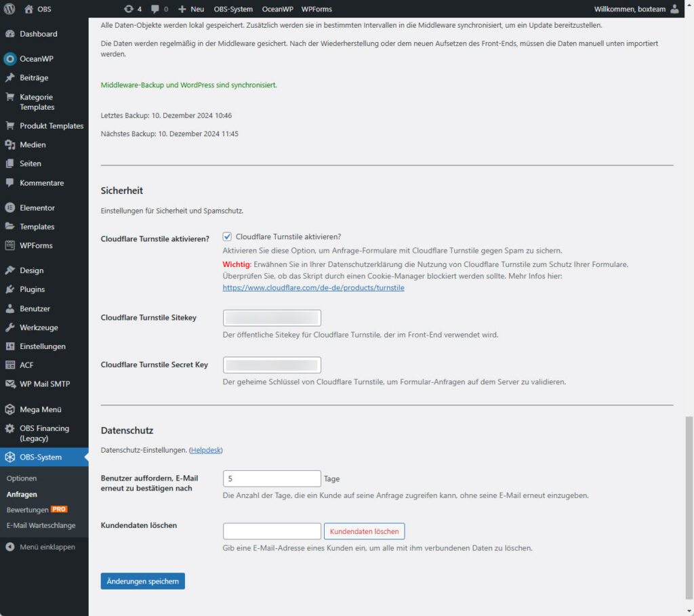The height and width of the screenshot is (616, 694).
Task: Click the WordPress logo icon
Action: [x=9, y=9]
